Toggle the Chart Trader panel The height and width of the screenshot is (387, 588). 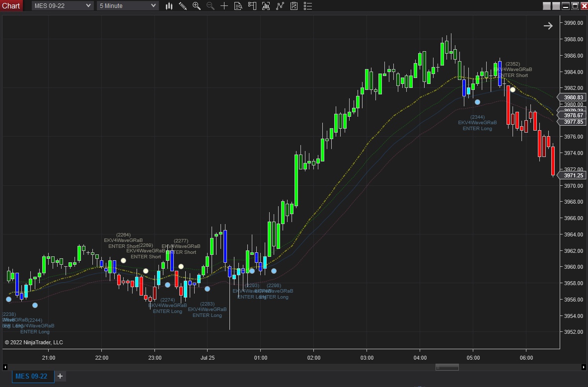click(252, 5)
